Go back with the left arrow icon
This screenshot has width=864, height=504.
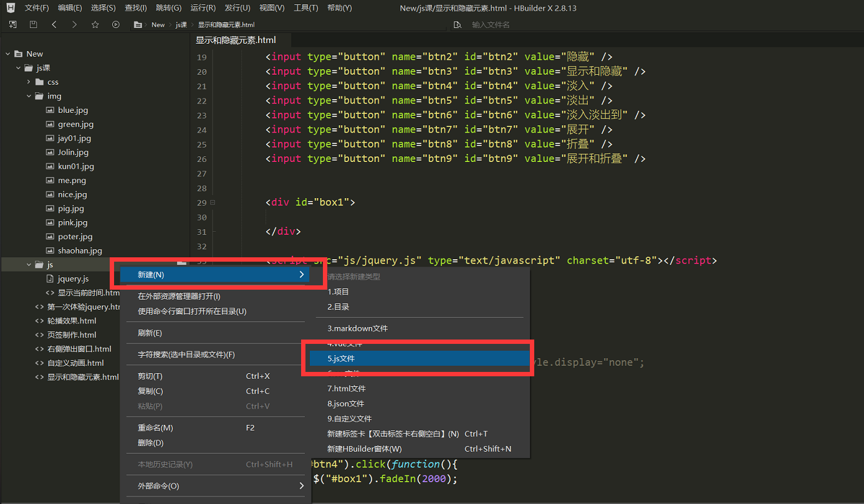54,24
